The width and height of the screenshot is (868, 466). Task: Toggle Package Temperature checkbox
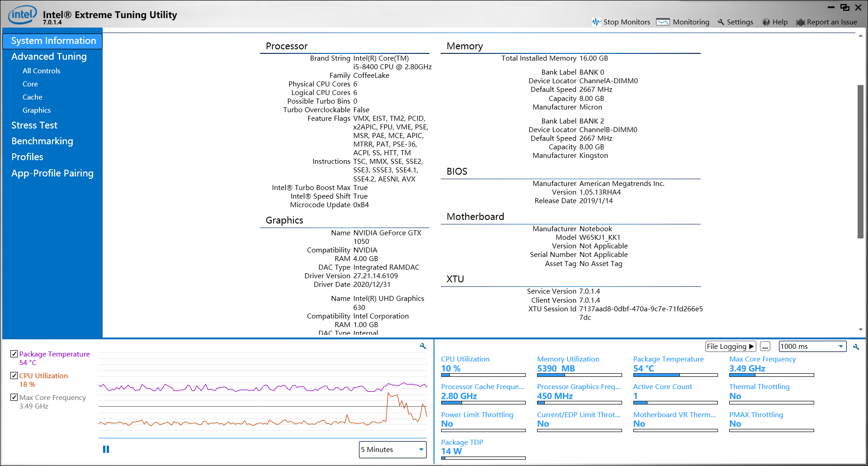(14, 354)
